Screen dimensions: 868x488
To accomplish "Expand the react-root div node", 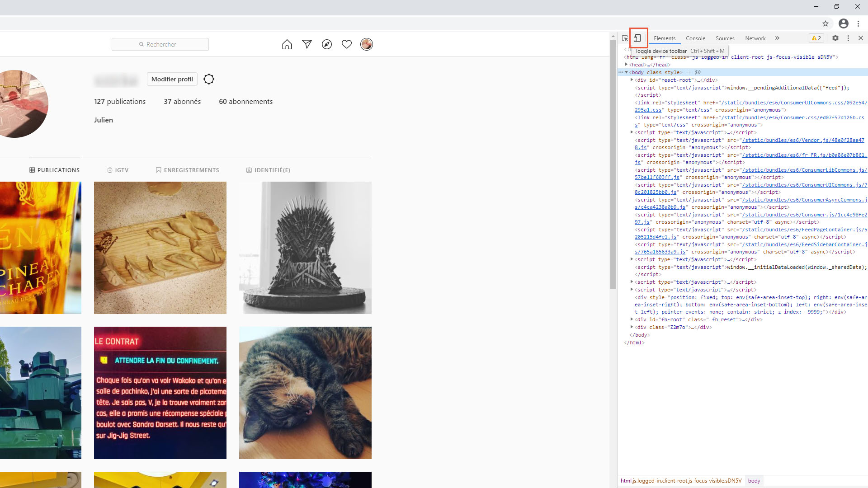I will coord(632,80).
